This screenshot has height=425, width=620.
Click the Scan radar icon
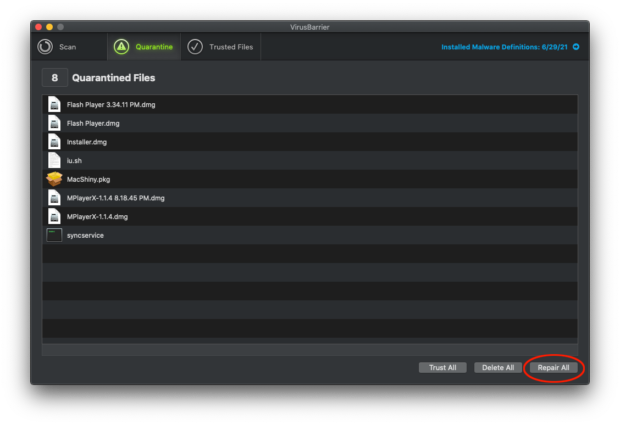(x=45, y=46)
